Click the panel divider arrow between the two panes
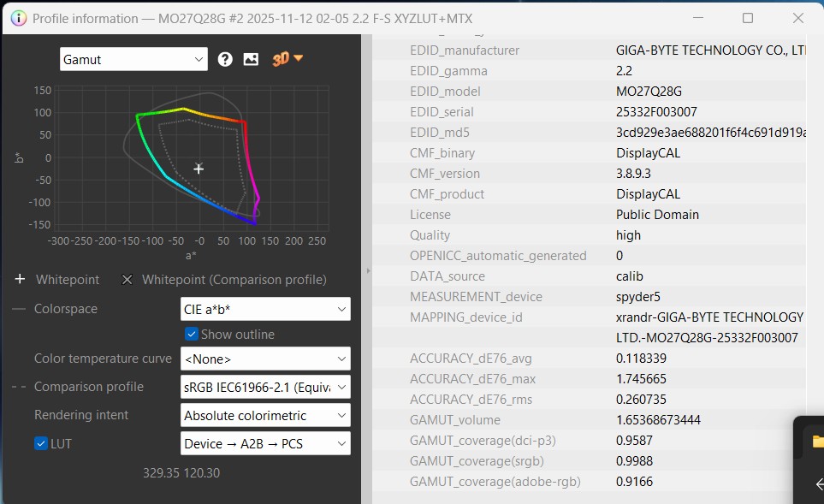The height and width of the screenshot is (504, 824). 368,270
